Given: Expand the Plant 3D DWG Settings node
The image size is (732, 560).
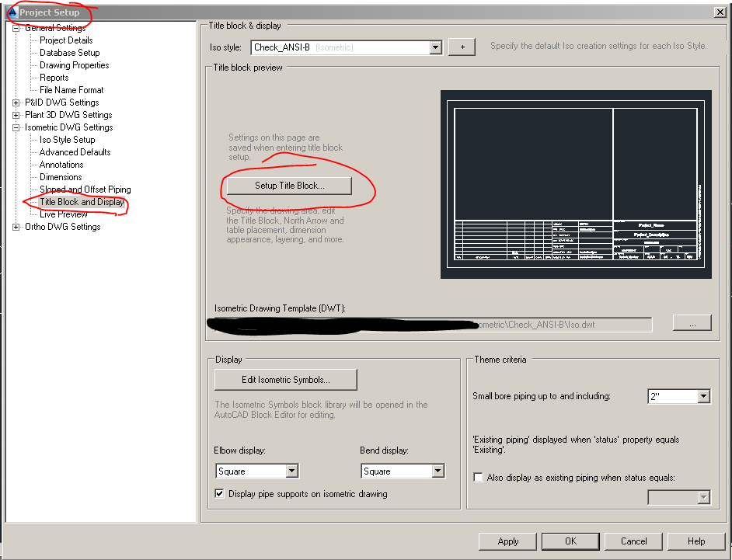Looking at the screenshot, I should tap(14, 114).
